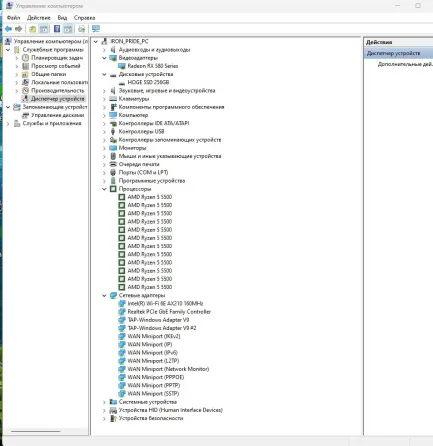Click the Back arrow toolbar icon
The width and height of the screenshot is (433, 446).
click(x=8, y=29)
